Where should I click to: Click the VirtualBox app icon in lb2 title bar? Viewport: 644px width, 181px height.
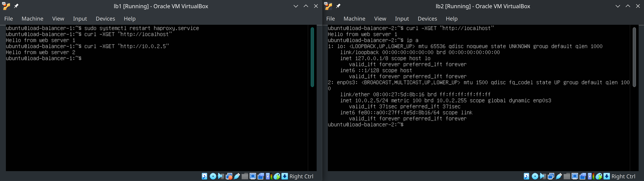click(328, 6)
